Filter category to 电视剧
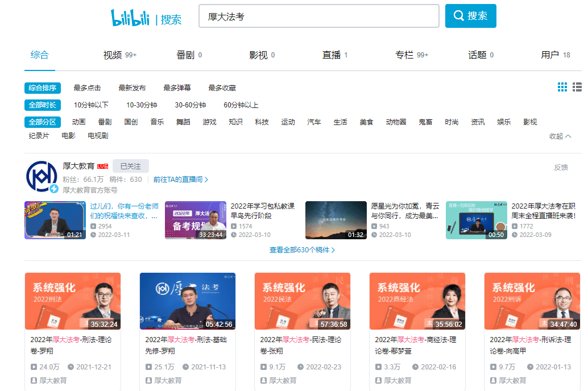This screenshot has width=588, height=391. (x=98, y=136)
